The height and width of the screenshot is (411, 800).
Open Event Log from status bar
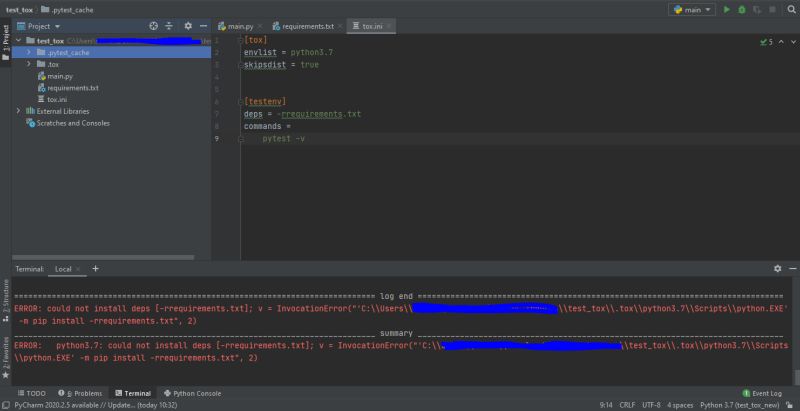(x=762, y=393)
